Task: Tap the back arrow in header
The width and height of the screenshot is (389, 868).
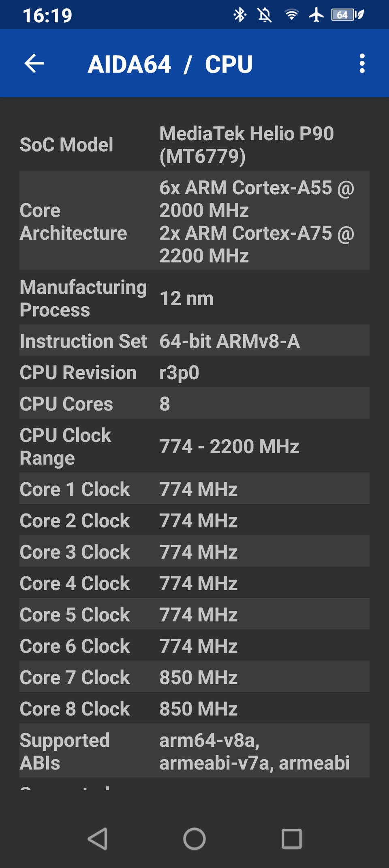Action: coord(34,64)
